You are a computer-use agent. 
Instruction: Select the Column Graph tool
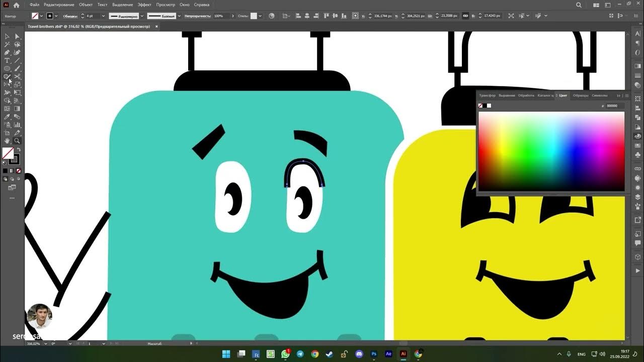17,125
